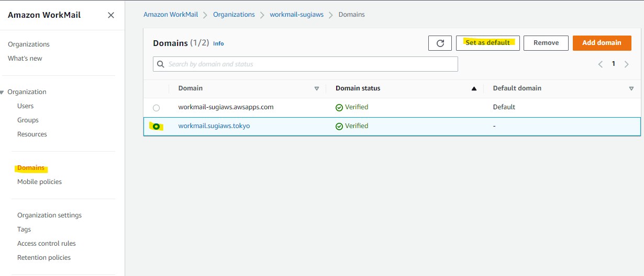Click the Add domain button
This screenshot has height=276, width=644.
[x=602, y=43]
